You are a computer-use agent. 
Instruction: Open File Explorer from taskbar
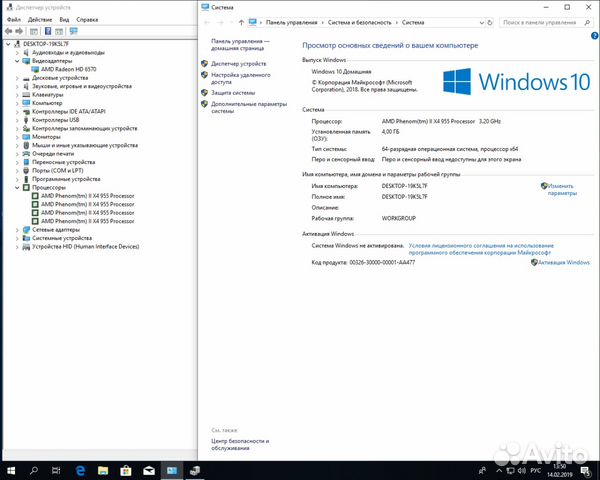pyautogui.click(x=103, y=470)
